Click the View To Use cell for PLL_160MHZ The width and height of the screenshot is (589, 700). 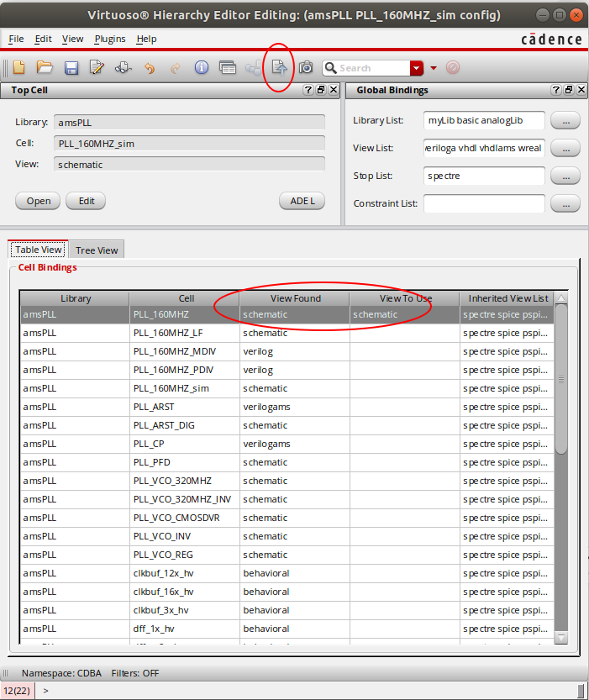point(404,315)
